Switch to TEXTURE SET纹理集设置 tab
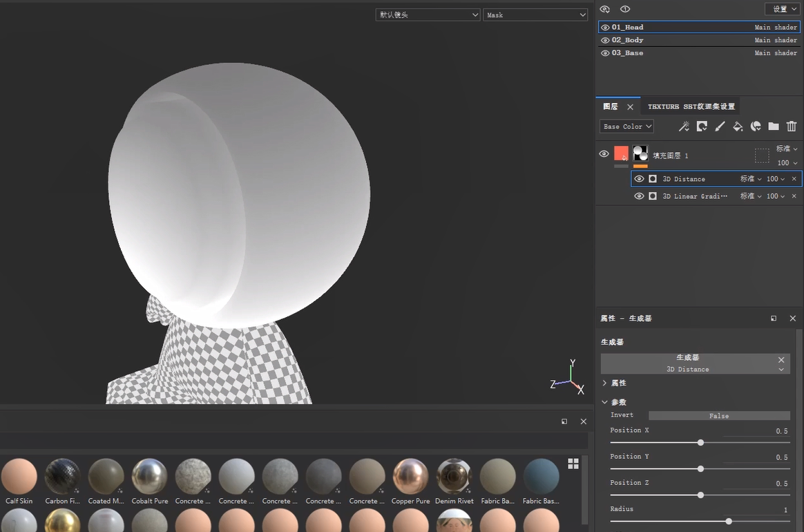Image resolution: width=804 pixels, height=532 pixels. (691, 106)
